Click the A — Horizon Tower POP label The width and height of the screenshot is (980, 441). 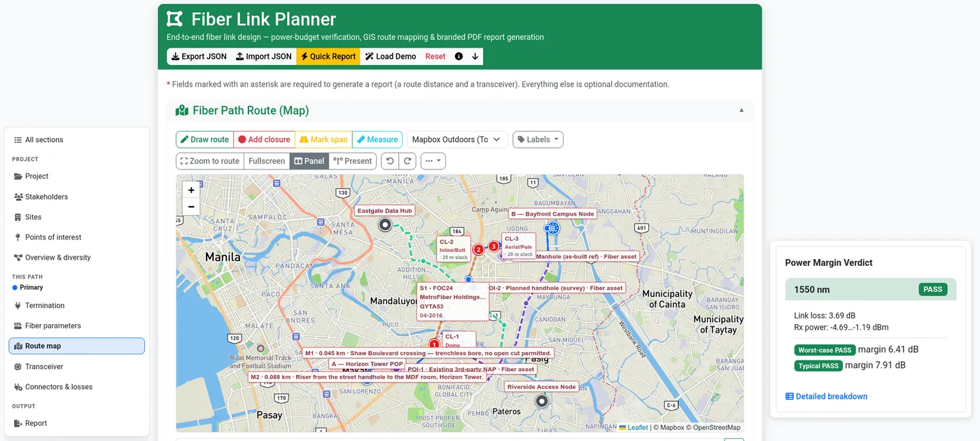coord(367,364)
